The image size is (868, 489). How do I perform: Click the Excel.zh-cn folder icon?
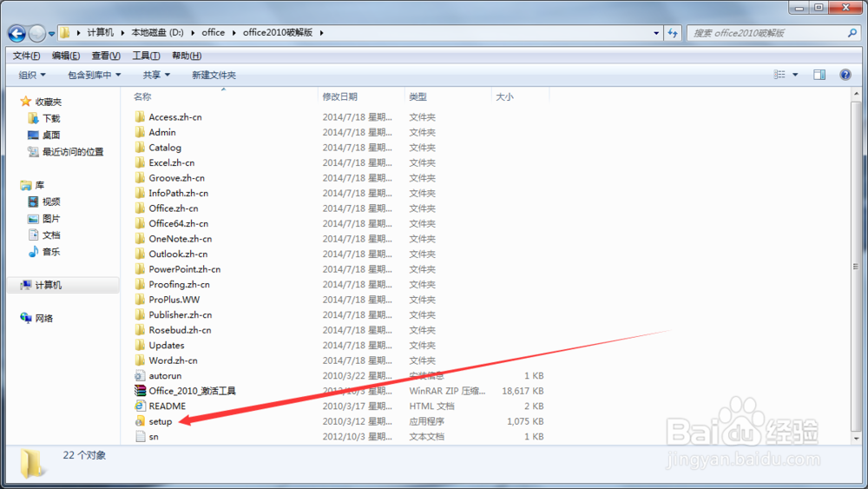point(140,162)
